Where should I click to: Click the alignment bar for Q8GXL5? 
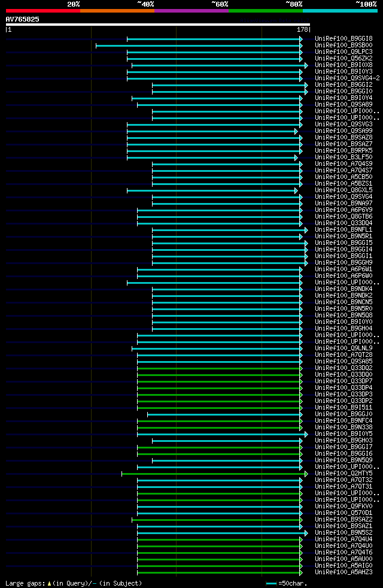tap(212, 191)
